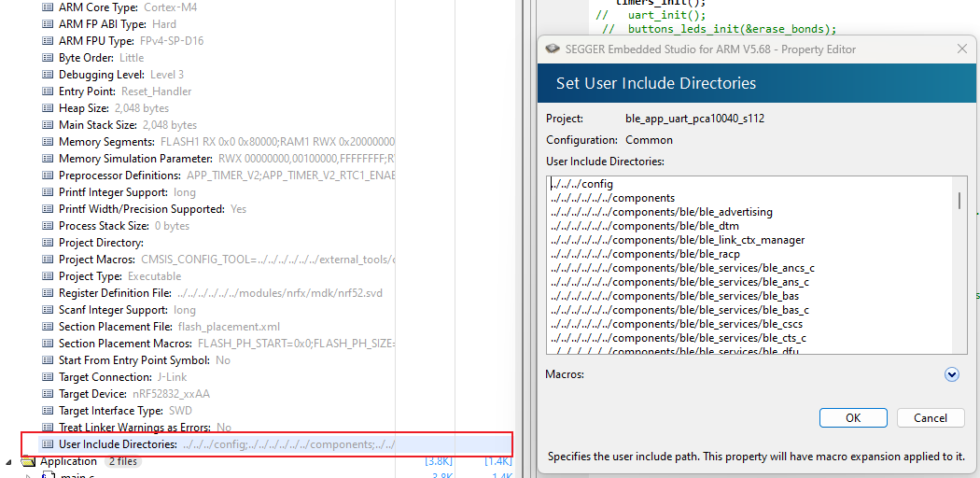Click the SEGGER logo icon in dialog title bar

click(552, 49)
